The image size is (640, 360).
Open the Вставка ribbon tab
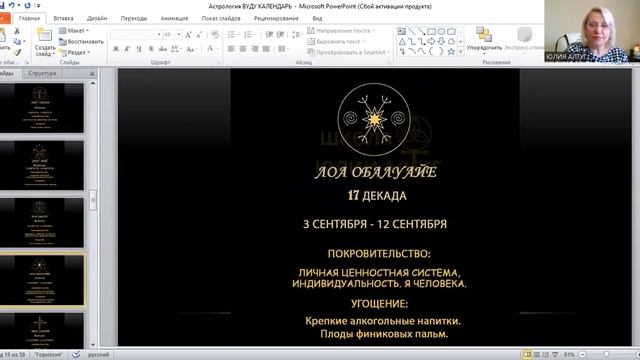click(x=63, y=18)
